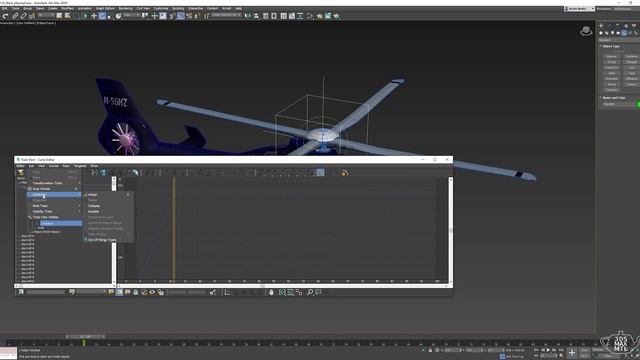Toggle Auto Key mode

tap(584, 350)
